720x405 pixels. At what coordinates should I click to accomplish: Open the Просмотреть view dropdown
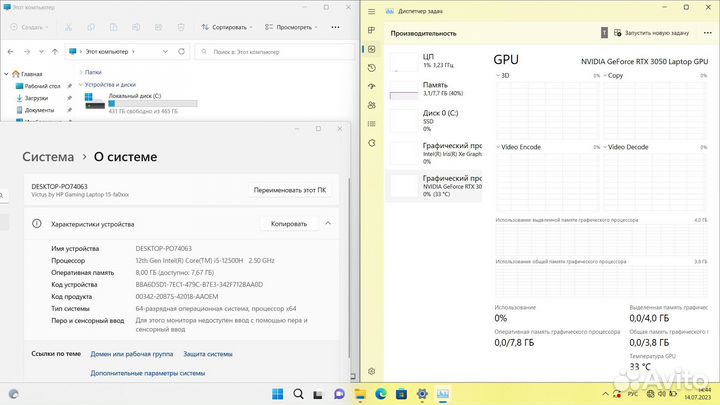click(291, 27)
